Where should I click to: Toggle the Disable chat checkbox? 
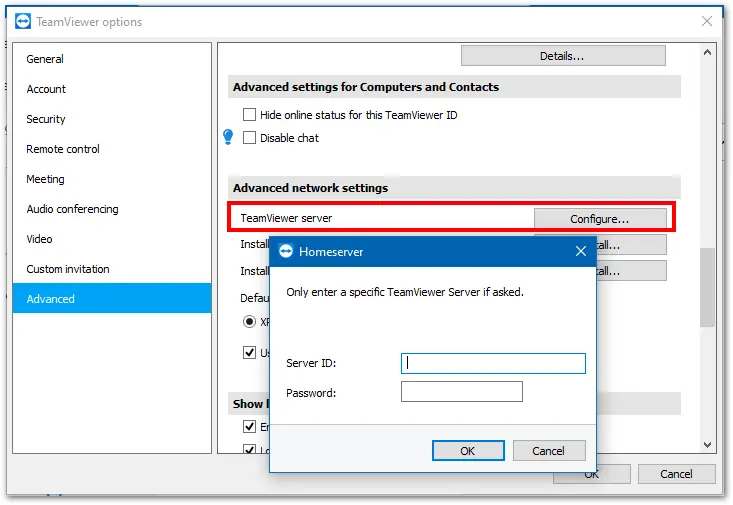249,137
